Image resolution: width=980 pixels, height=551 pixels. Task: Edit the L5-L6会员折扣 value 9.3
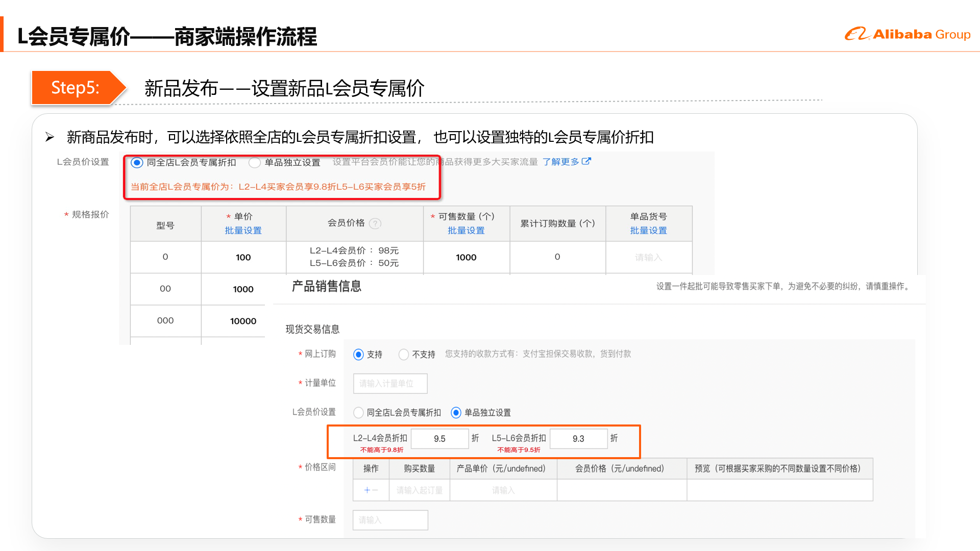click(579, 438)
